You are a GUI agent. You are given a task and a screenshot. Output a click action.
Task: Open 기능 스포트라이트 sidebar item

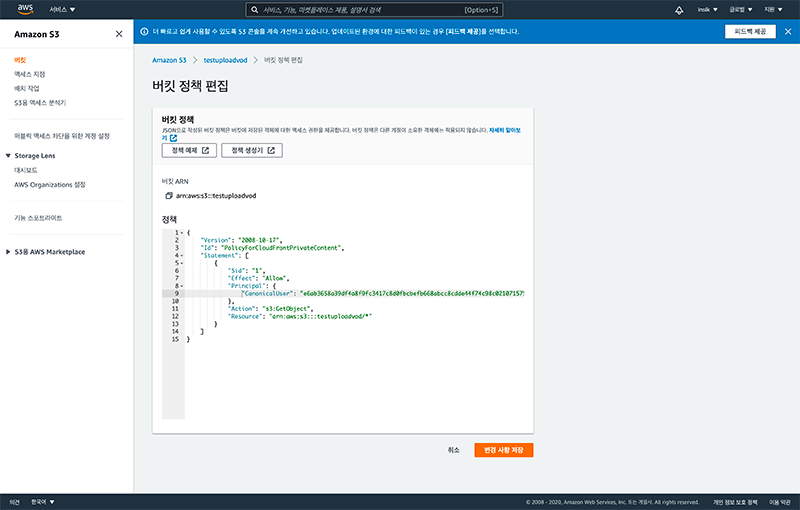tap(38, 218)
